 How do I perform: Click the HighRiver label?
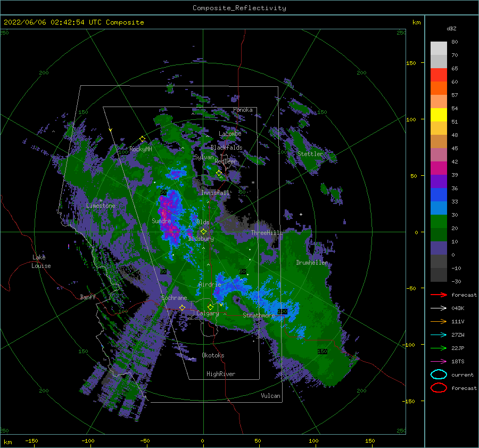pos(221,374)
